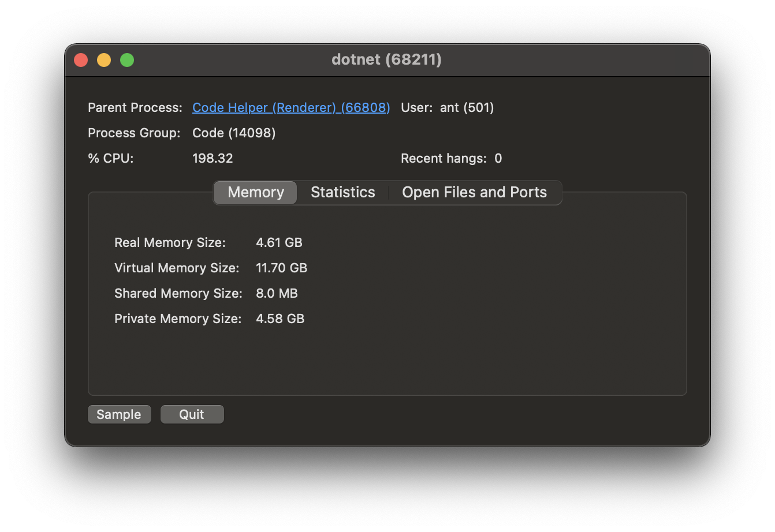The height and width of the screenshot is (532, 775).
Task: Open the Open Files and Ports tab
Action: (474, 192)
